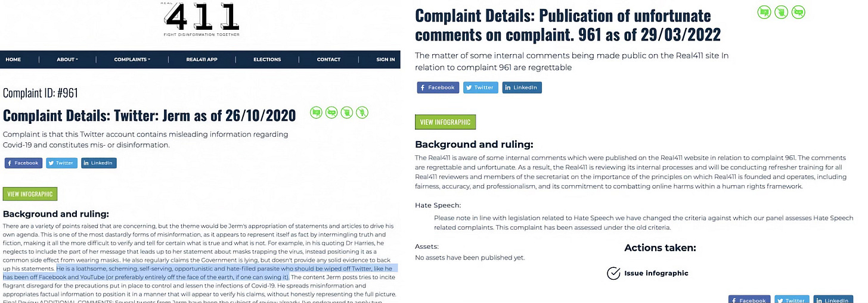This screenshot has width=868, height=303.
Task: Go to HOME in the navigation bar
Action: pyautogui.click(x=13, y=60)
